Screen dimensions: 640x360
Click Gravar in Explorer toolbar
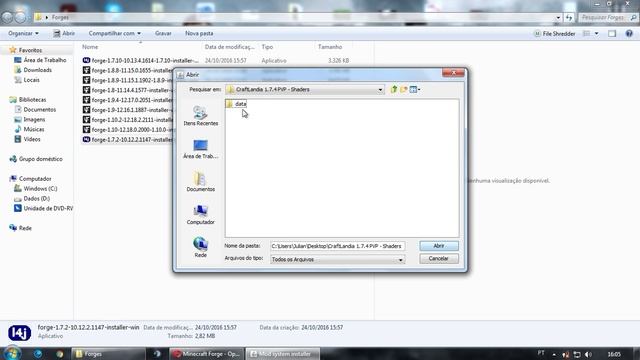tap(163, 33)
